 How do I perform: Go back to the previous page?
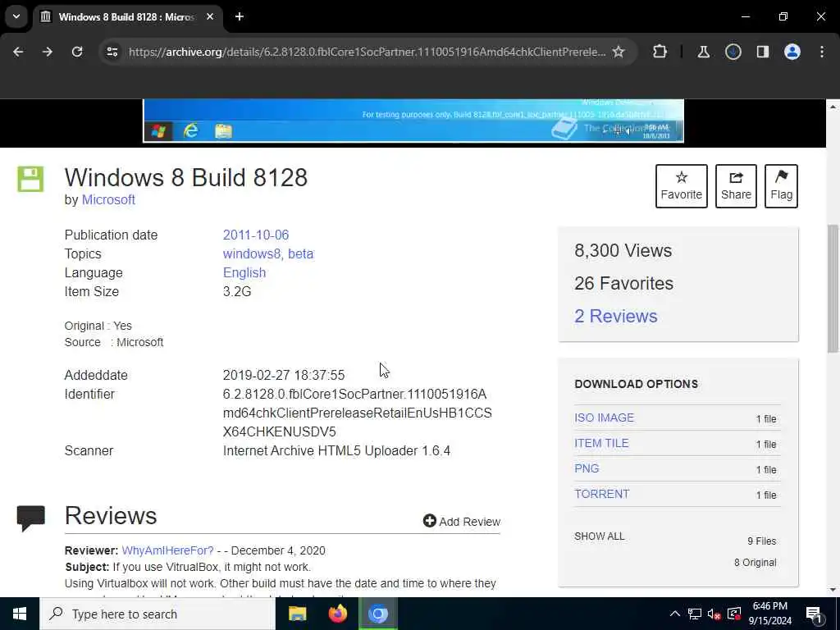point(18,52)
